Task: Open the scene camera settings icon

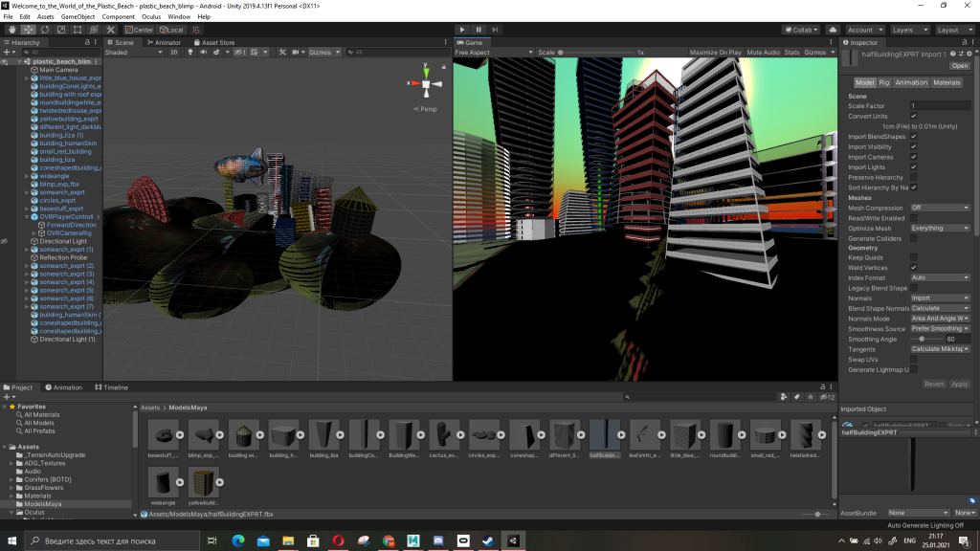Action: coord(295,53)
